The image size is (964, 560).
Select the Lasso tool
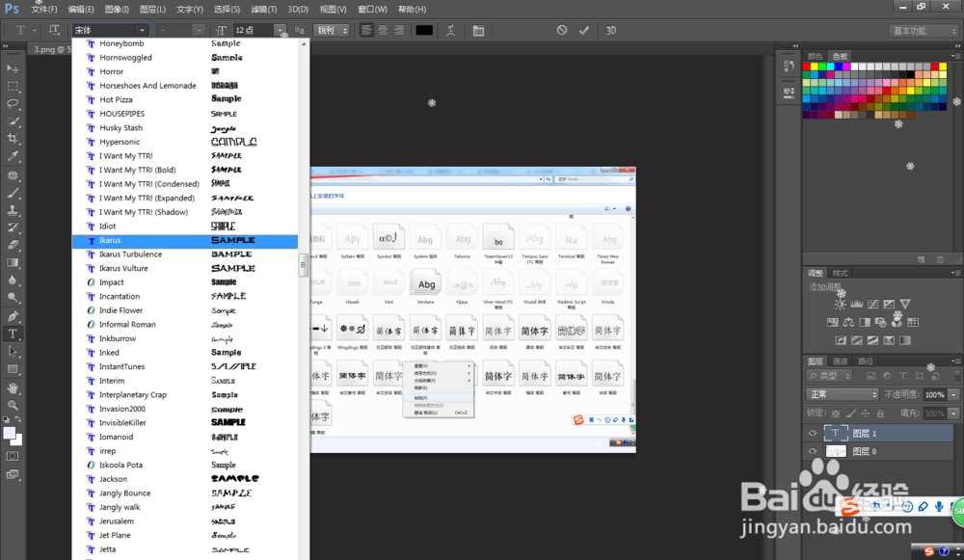click(13, 104)
